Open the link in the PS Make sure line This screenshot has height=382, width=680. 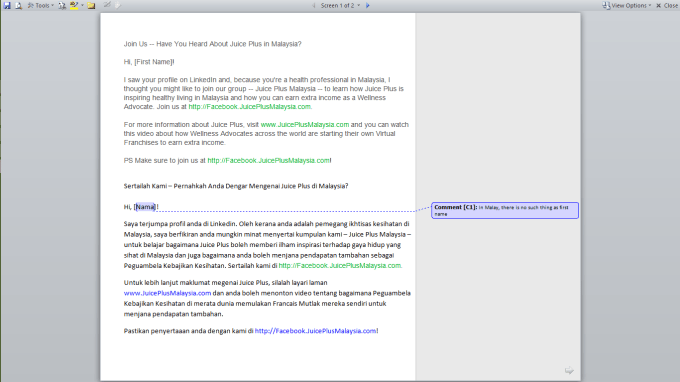[268, 160]
